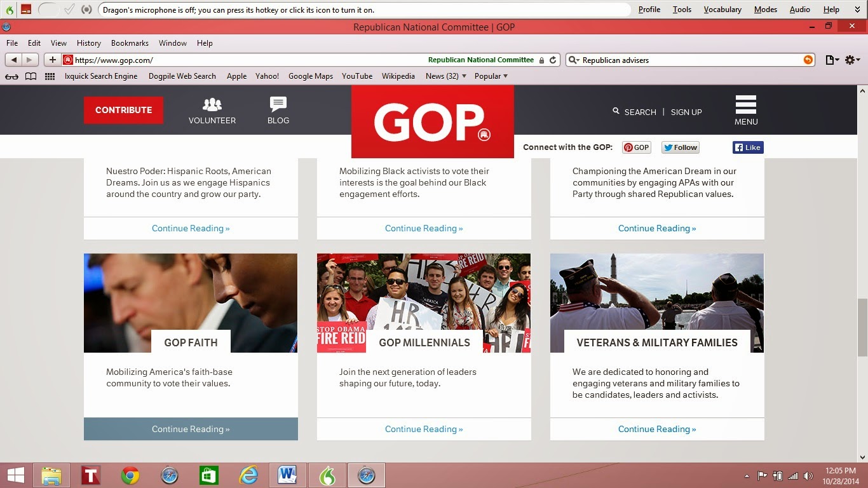The height and width of the screenshot is (488, 868).
Task: Click the VOLUNTEER people icon
Action: [x=212, y=104]
